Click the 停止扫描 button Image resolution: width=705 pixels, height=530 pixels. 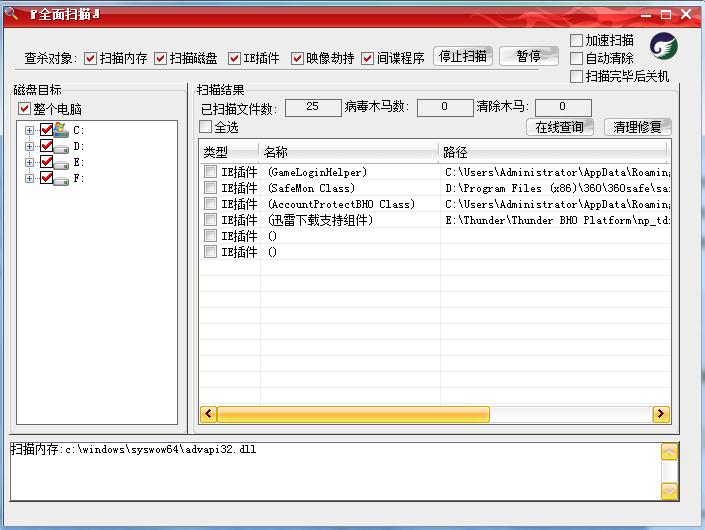tap(463, 56)
